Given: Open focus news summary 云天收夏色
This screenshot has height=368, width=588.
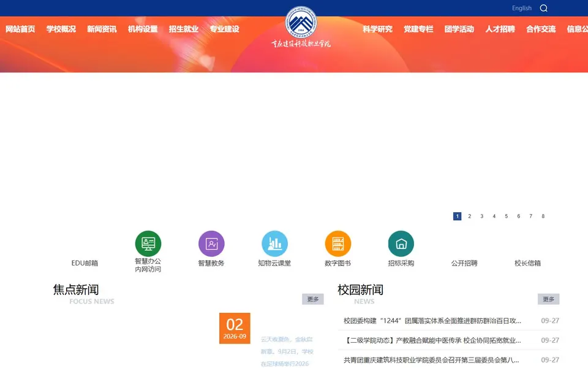Looking at the screenshot, I should (287, 351).
